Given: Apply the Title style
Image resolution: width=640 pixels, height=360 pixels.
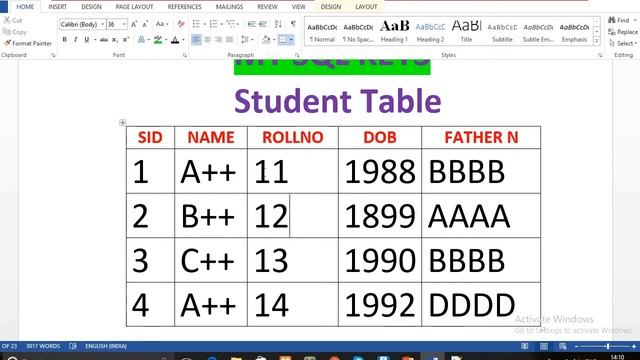Looking at the screenshot, I should (x=466, y=31).
